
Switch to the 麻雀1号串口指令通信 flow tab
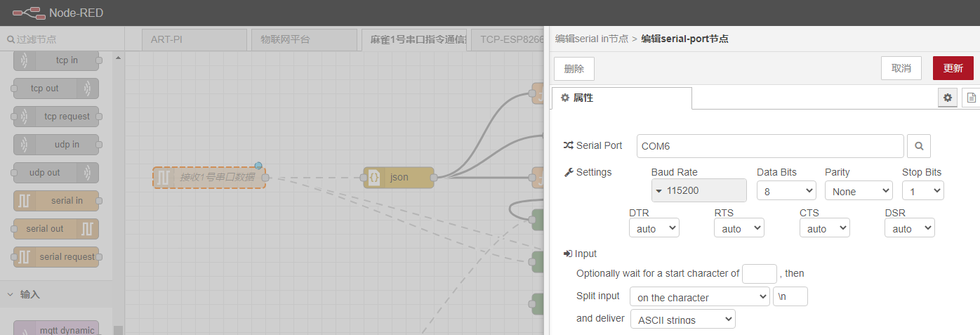coord(414,40)
